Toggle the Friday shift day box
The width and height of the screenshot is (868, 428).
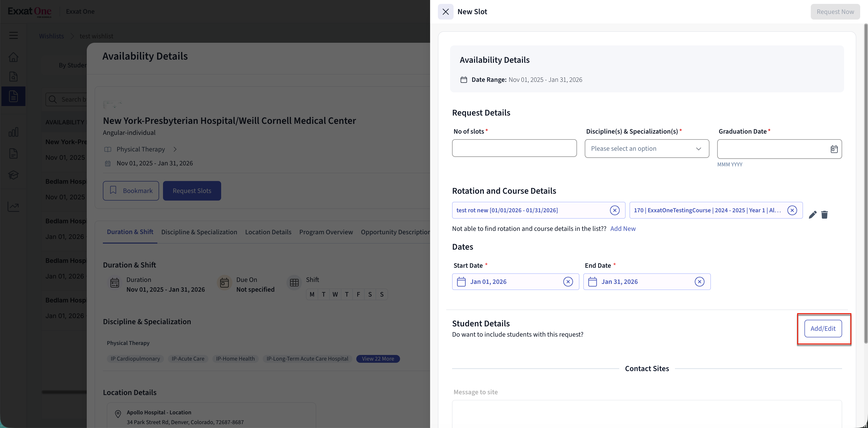358,294
